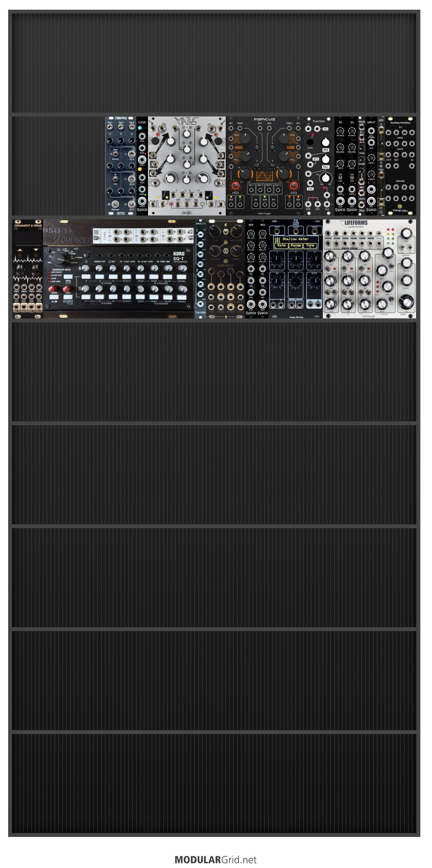Click the INV jack on Abacus
The image size is (432, 868).
pyautogui.click(x=273, y=204)
